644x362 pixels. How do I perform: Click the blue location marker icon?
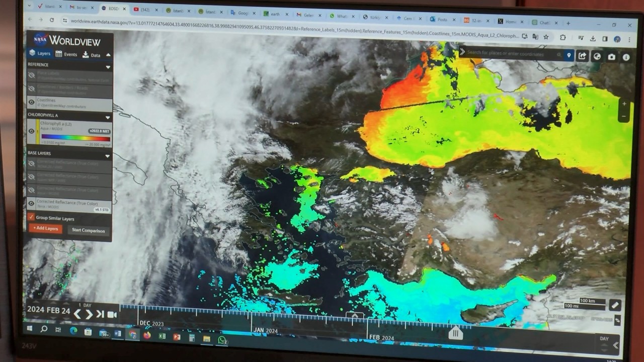point(569,55)
